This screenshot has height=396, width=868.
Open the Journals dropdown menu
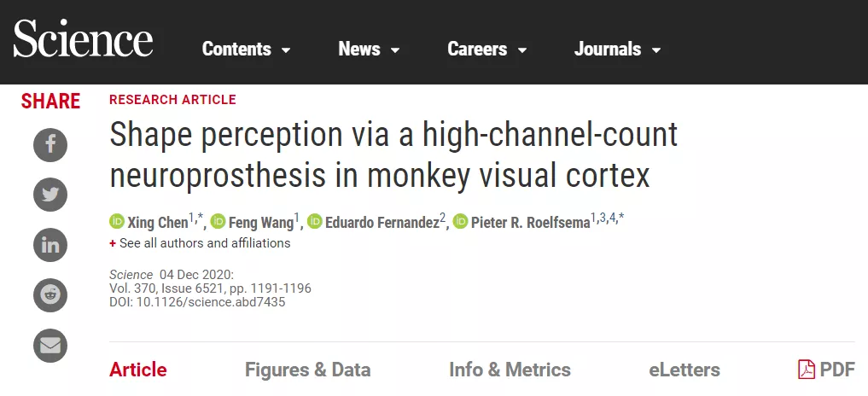[618, 49]
